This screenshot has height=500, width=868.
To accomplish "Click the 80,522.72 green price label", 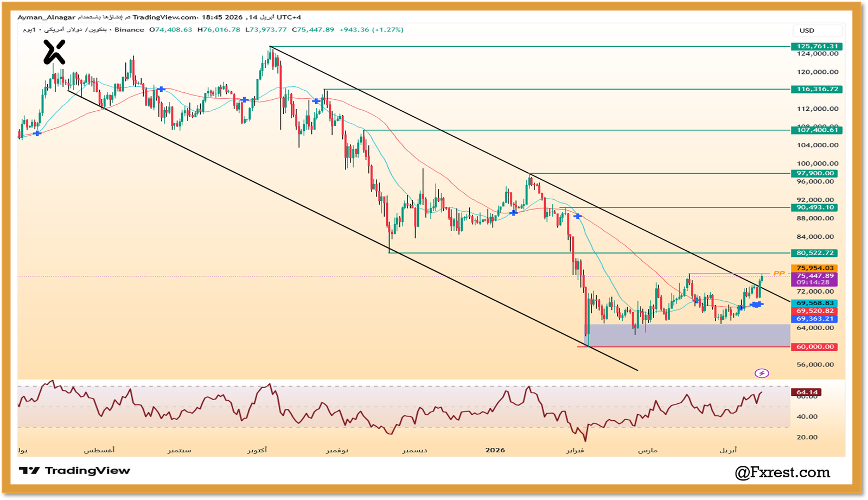I will point(814,253).
